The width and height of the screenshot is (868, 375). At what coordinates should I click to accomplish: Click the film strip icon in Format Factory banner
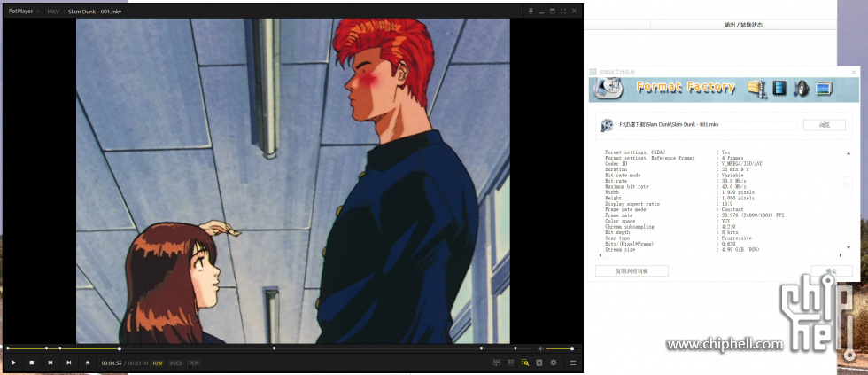779,88
